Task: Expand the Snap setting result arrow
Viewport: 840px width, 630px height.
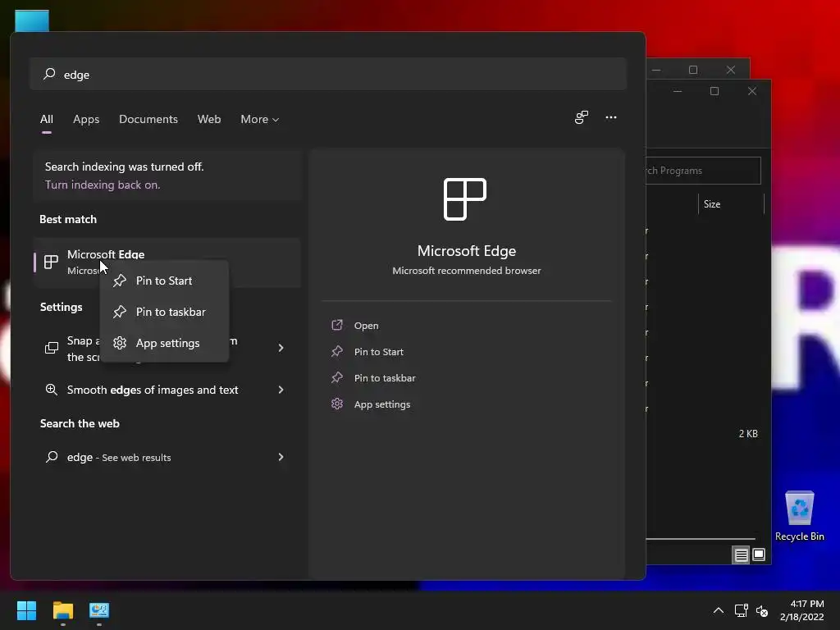Action: (281, 348)
